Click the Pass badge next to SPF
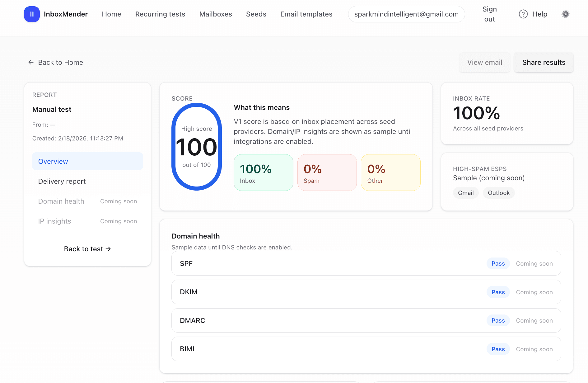 [498, 263]
